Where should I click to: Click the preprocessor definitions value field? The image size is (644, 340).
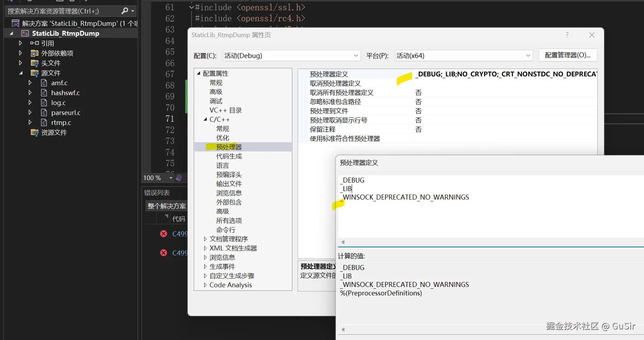(x=506, y=74)
